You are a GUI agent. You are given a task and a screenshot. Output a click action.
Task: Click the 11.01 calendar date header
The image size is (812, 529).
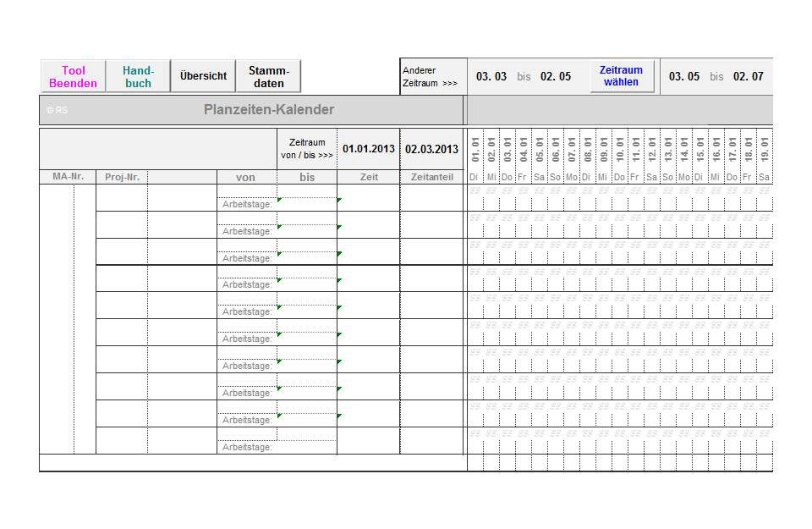coord(636,149)
